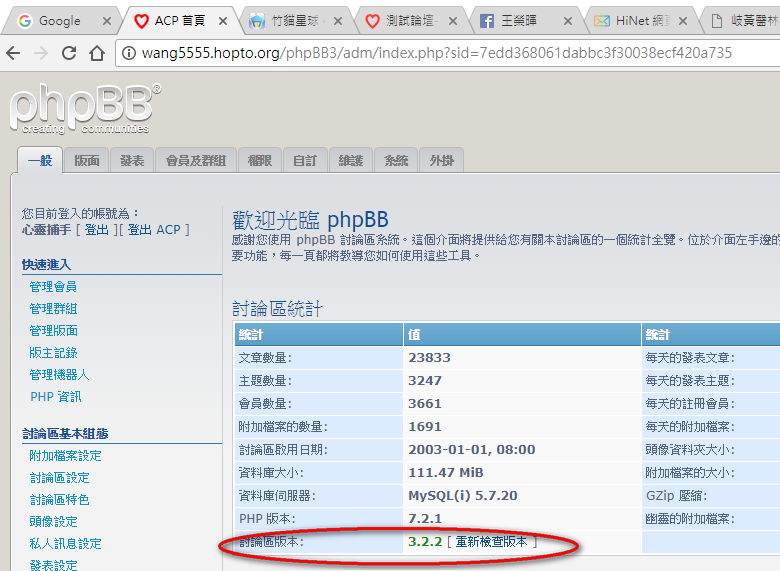This screenshot has height=571, width=780.
Task: Select the 權限 tab
Action: click(x=260, y=160)
